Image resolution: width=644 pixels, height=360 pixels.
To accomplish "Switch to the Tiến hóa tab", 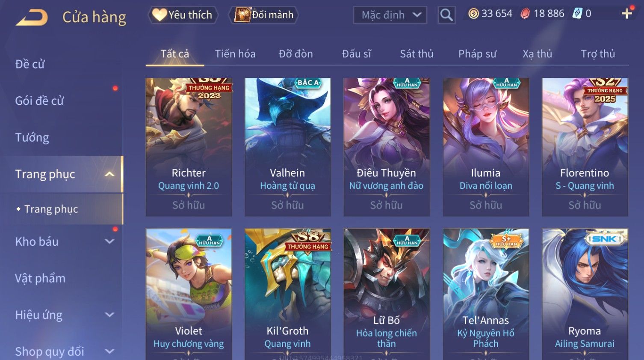I will coord(235,54).
